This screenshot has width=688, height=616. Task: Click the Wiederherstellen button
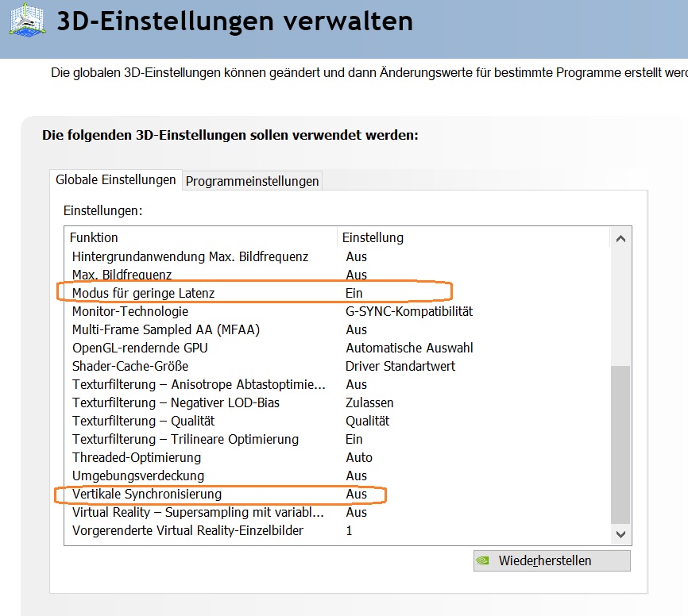point(552,560)
